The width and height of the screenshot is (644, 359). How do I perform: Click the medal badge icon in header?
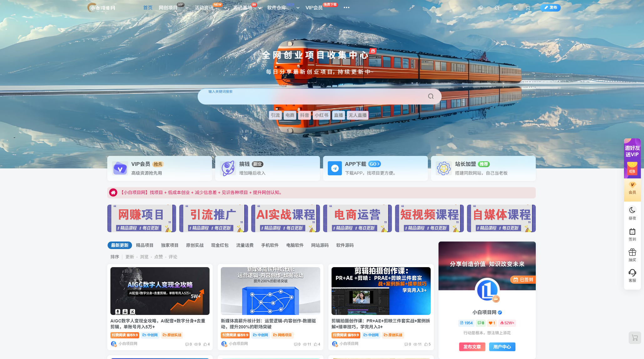pos(481,8)
